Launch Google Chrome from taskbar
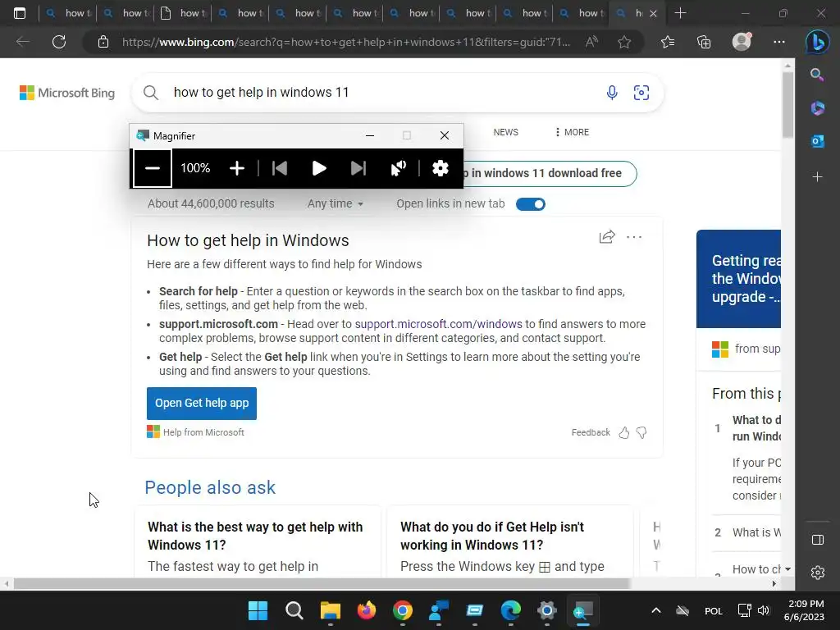840x630 pixels. 402,610
